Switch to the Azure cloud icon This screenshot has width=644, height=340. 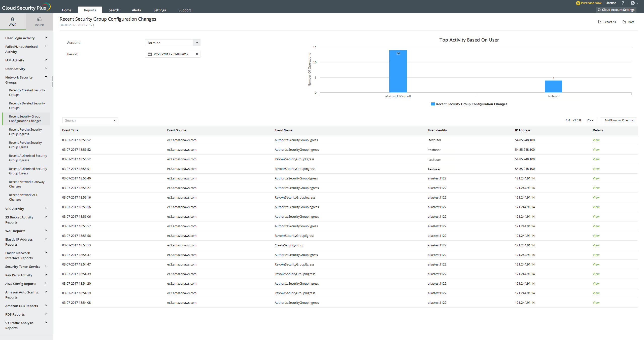(x=39, y=19)
